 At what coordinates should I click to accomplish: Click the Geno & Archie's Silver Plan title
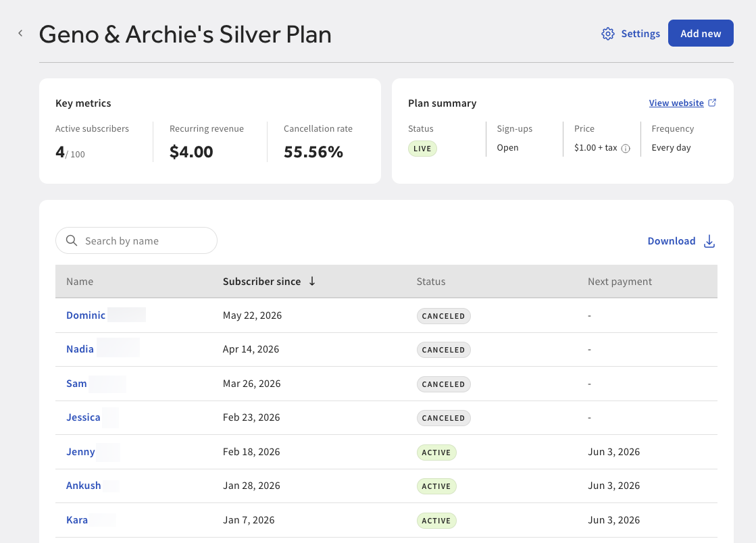click(185, 34)
